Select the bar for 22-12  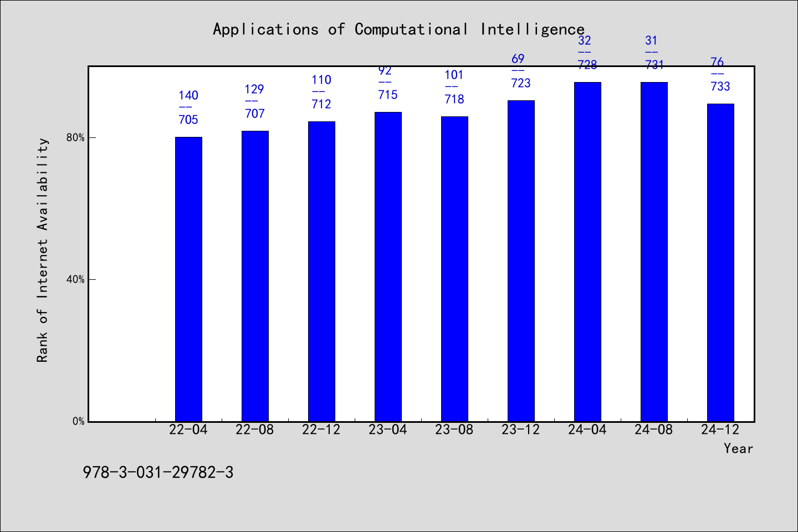321,272
